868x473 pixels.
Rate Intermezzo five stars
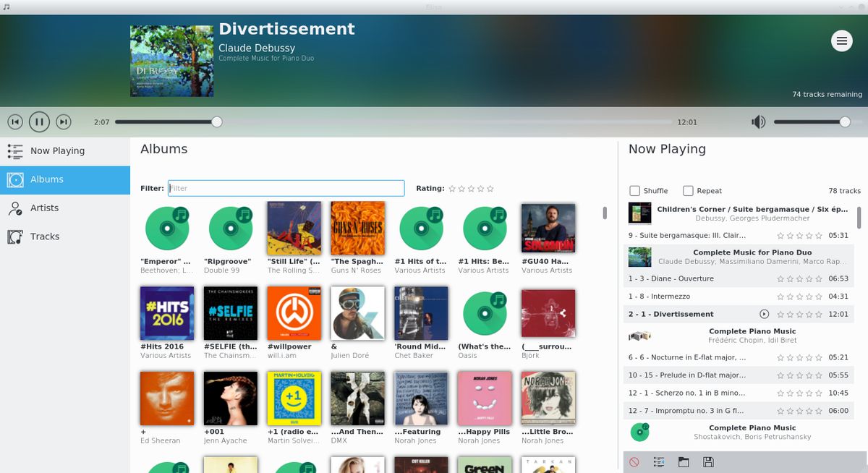click(x=818, y=297)
